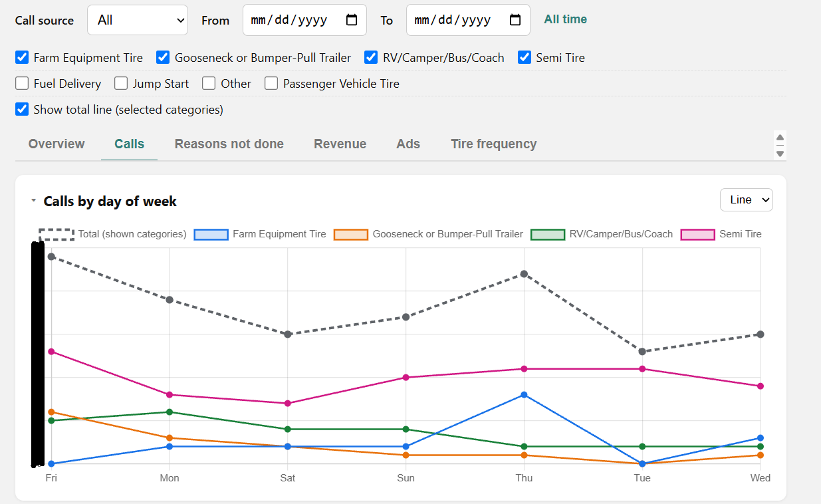This screenshot has height=504, width=821.
Task: Open the Line chart type dropdown
Action: (747, 199)
